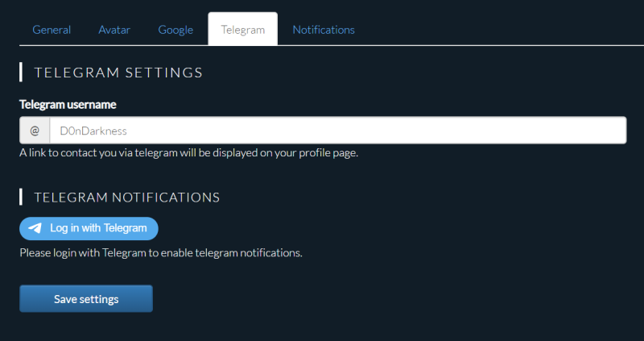Click the 'Please login with Telegram' note
644x341 pixels.
click(x=161, y=252)
